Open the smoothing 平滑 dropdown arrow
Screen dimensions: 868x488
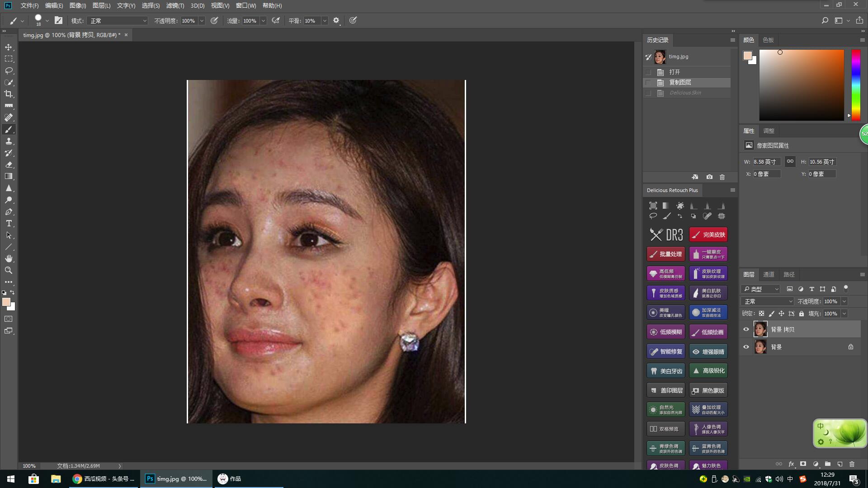click(325, 21)
